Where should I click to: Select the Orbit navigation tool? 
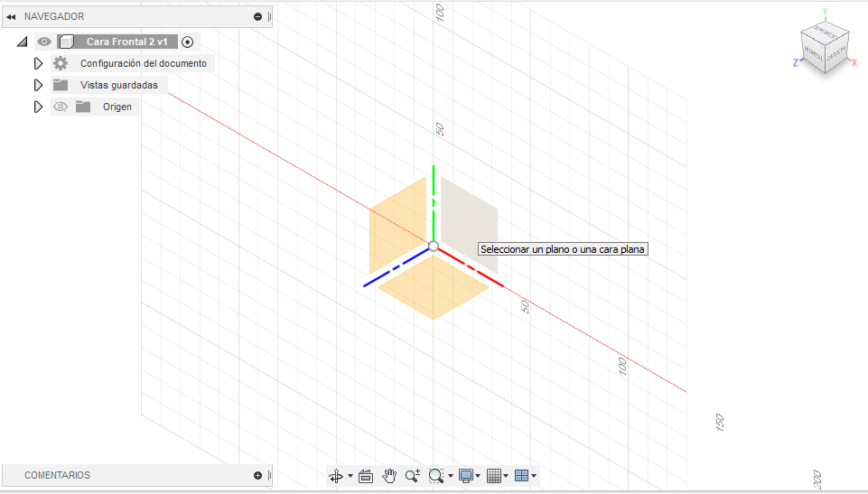pyautogui.click(x=335, y=476)
